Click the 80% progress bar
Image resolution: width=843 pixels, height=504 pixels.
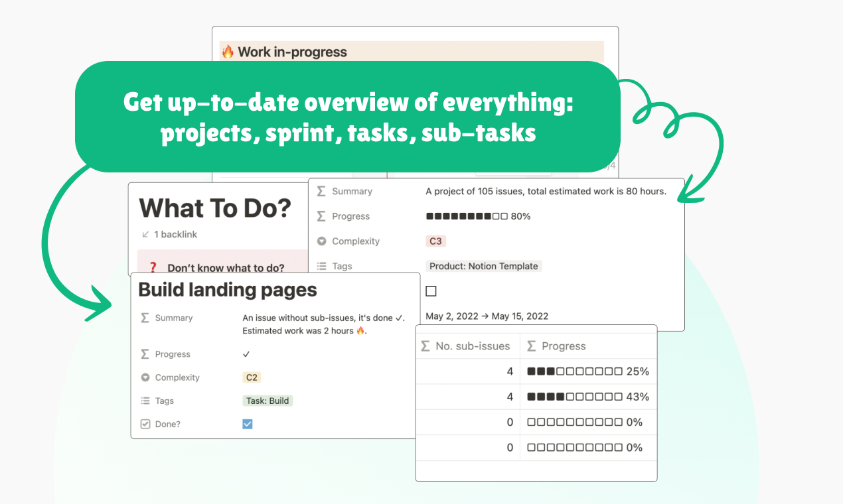pos(478,216)
